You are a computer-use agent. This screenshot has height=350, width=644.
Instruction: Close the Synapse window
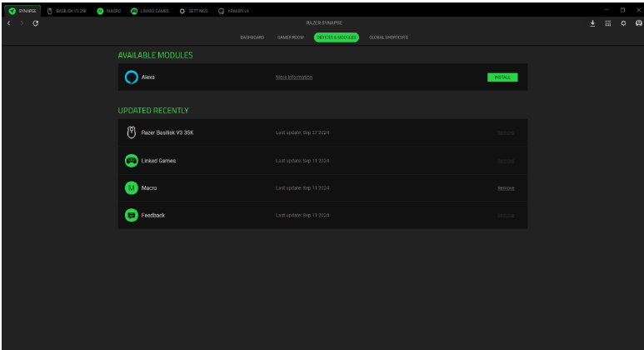click(x=638, y=10)
